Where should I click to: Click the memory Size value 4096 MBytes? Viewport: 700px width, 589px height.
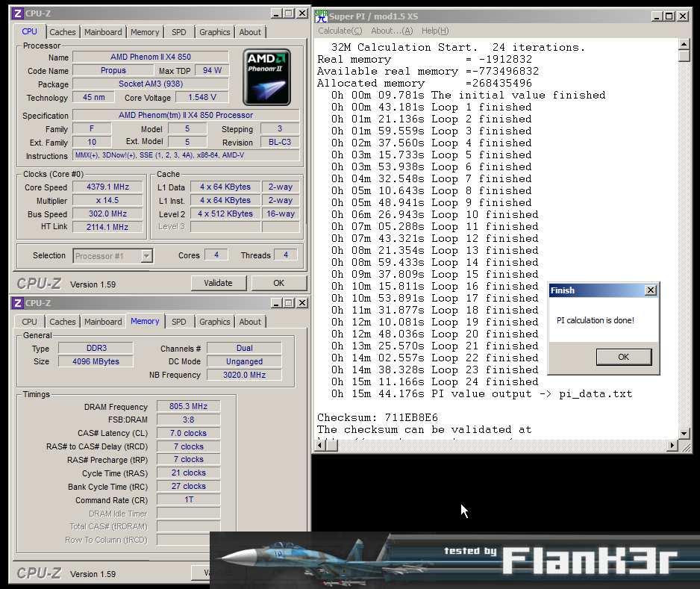[96, 362]
